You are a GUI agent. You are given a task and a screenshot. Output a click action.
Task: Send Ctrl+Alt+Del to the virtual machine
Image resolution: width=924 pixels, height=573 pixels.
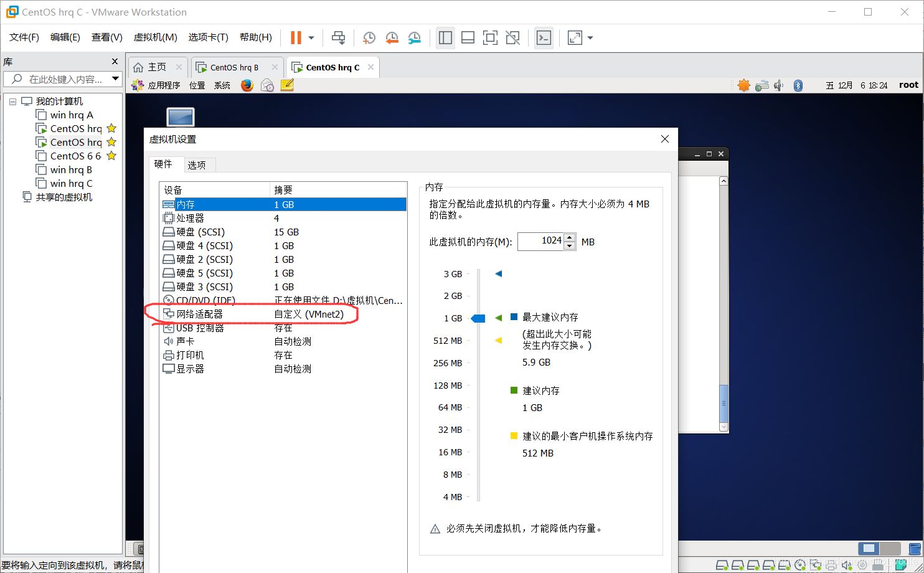click(x=338, y=38)
